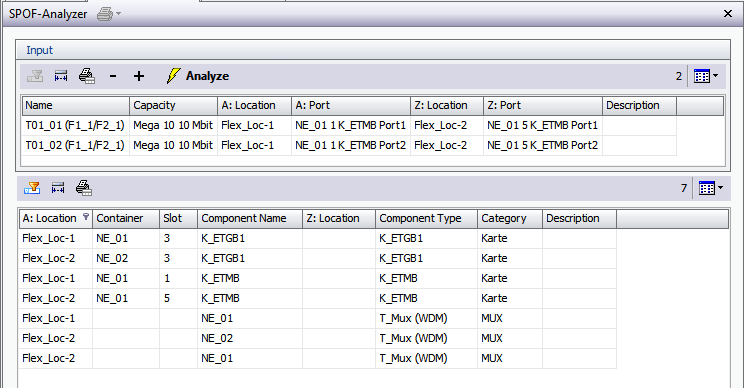The image size is (744, 388).
Task: Click the Slot column header
Action: 178,218
